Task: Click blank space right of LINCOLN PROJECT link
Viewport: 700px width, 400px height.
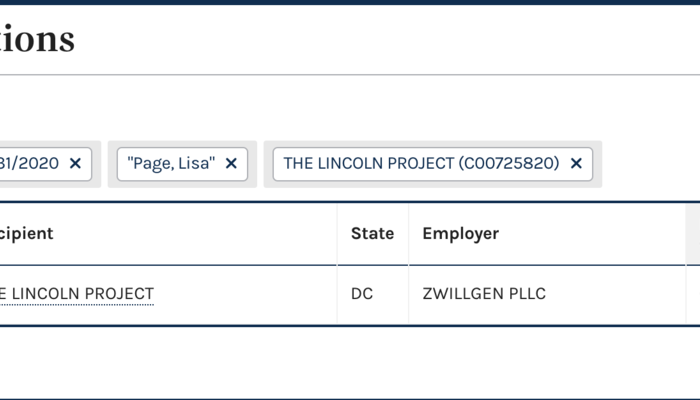Action: point(245,294)
